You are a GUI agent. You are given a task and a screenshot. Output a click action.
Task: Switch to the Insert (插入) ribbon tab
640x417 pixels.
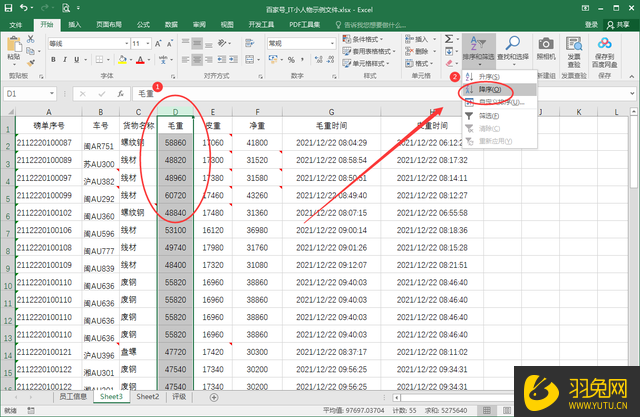tap(74, 25)
